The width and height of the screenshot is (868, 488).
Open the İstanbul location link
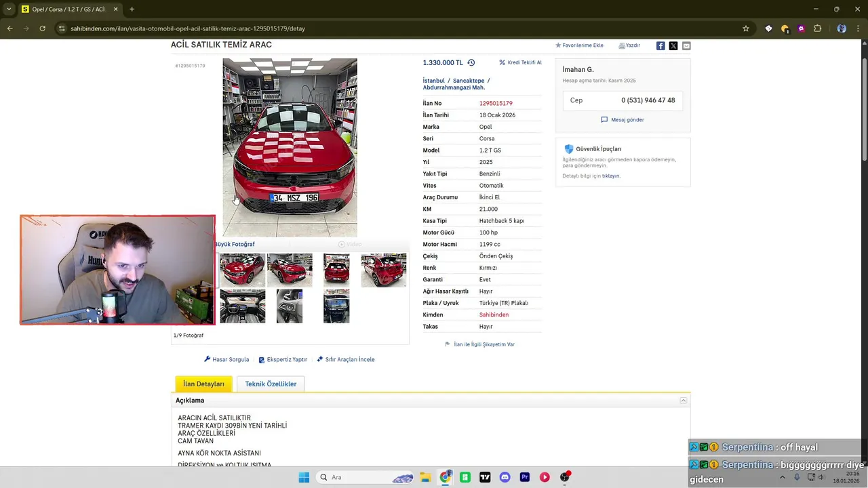(434, 81)
